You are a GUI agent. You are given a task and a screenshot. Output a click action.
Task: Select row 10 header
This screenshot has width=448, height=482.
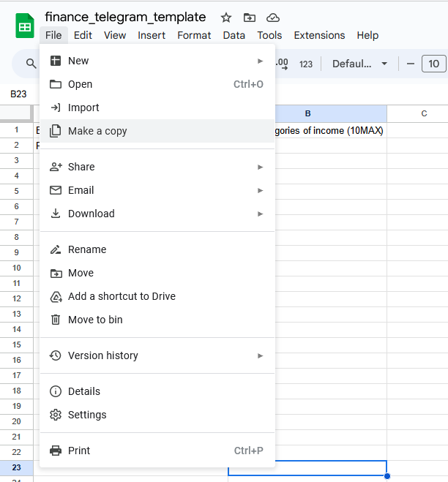click(17, 268)
